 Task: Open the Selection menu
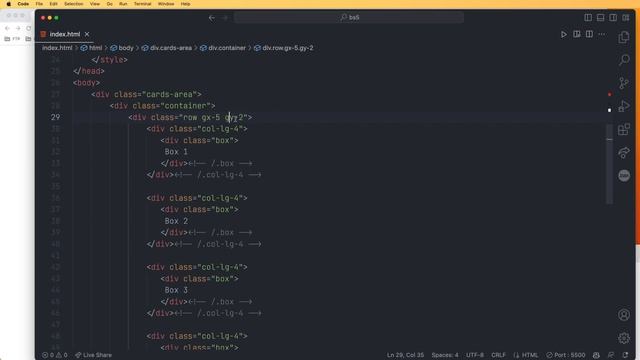pos(73,4)
